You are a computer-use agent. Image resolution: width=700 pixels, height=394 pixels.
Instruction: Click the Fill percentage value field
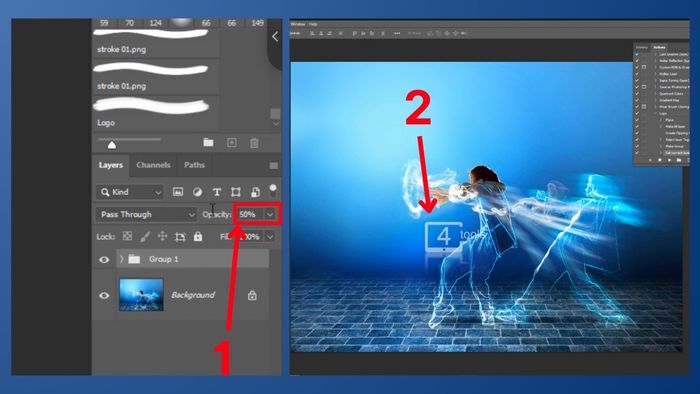click(251, 236)
